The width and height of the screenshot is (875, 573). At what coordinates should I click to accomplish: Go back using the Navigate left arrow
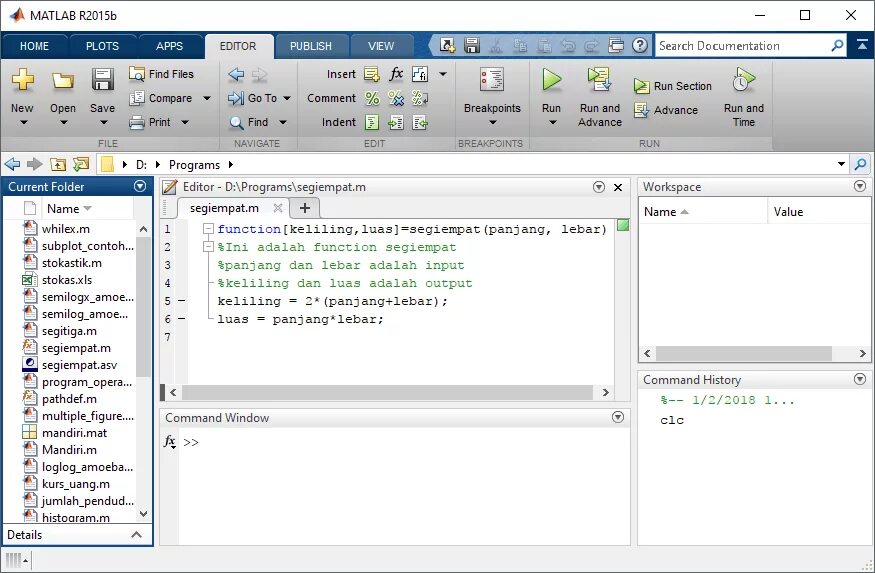pos(236,74)
